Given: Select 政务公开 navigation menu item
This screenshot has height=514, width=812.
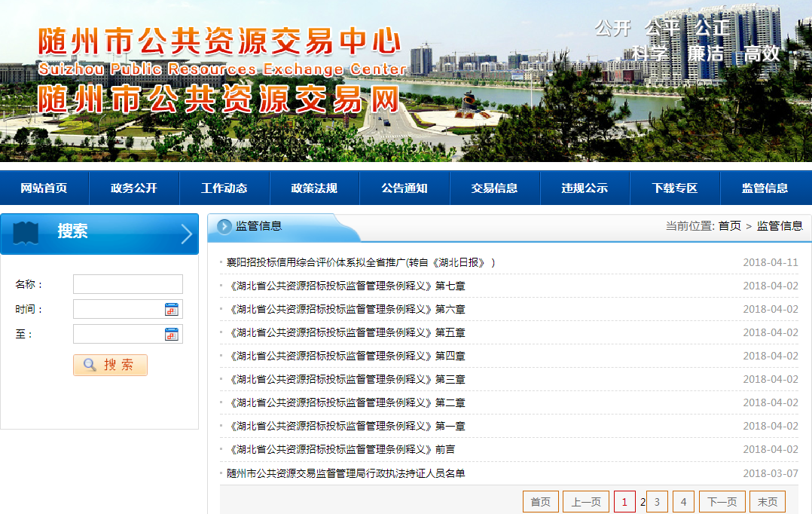Looking at the screenshot, I should tap(134, 188).
